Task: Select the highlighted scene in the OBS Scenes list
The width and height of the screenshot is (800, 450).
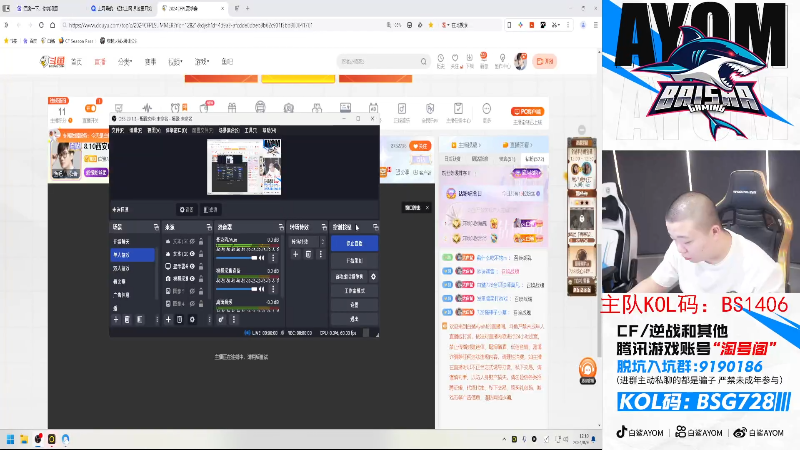Action: coord(132,255)
